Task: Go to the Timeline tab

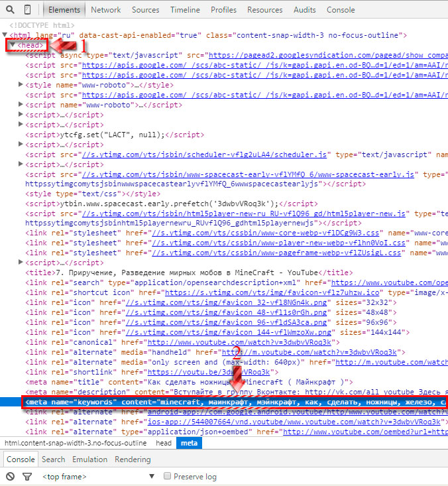Action: click(x=185, y=10)
